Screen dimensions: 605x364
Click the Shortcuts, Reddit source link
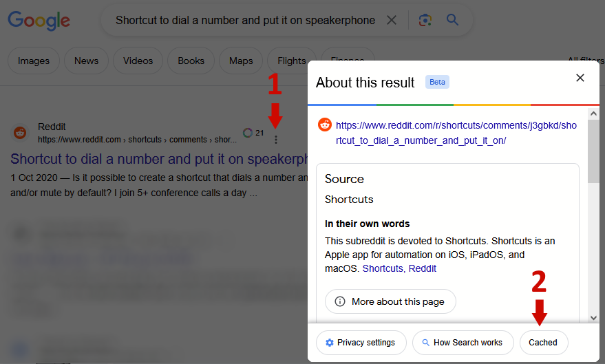click(x=399, y=268)
